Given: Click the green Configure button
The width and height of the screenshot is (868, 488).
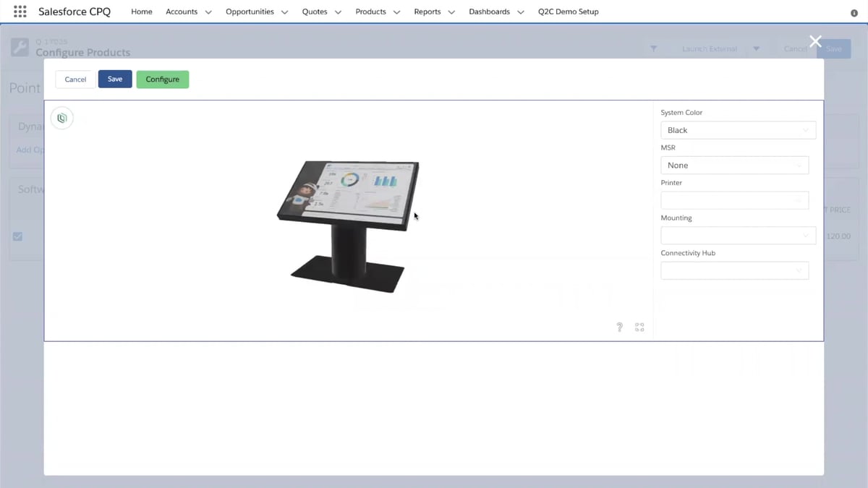Looking at the screenshot, I should pos(162,79).
